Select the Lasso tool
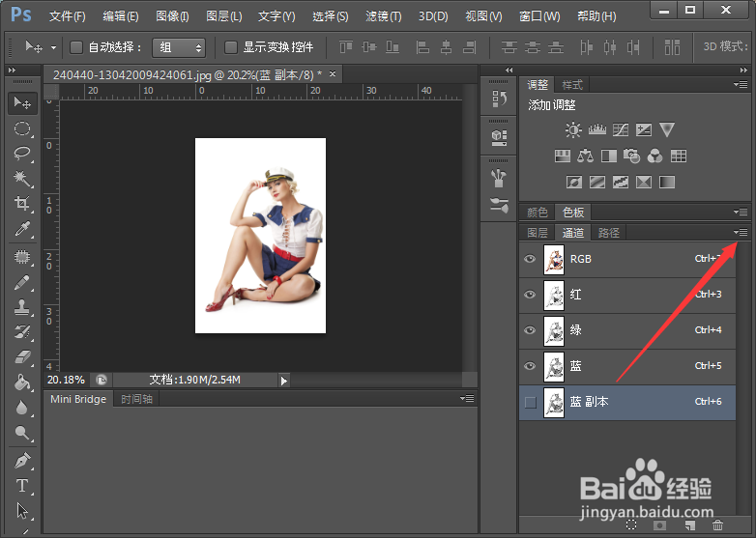Screen dimensions: 756x538 tap(22, 154)
